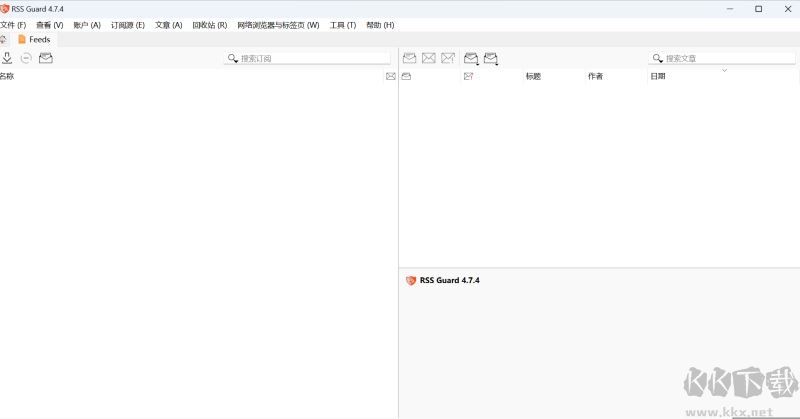The image size is (800, 419).
Task: Open the 帮助 (H) menu
Action: (380, 25)
